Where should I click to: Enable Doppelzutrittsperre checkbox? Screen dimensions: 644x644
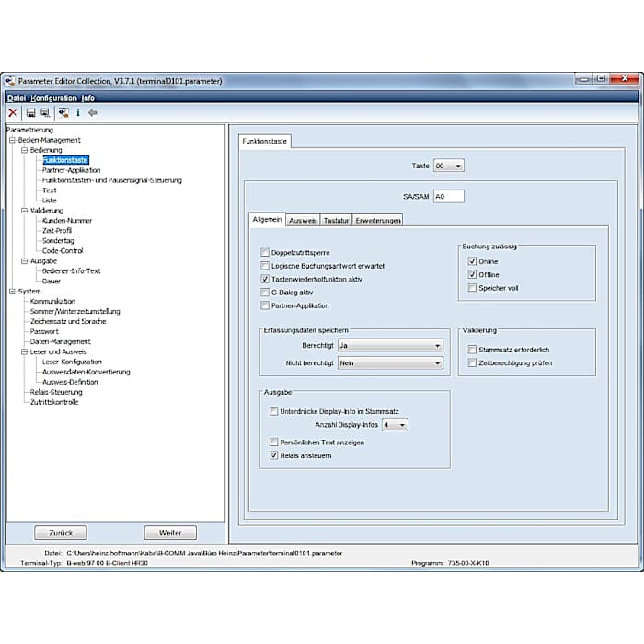coord(265,252)
